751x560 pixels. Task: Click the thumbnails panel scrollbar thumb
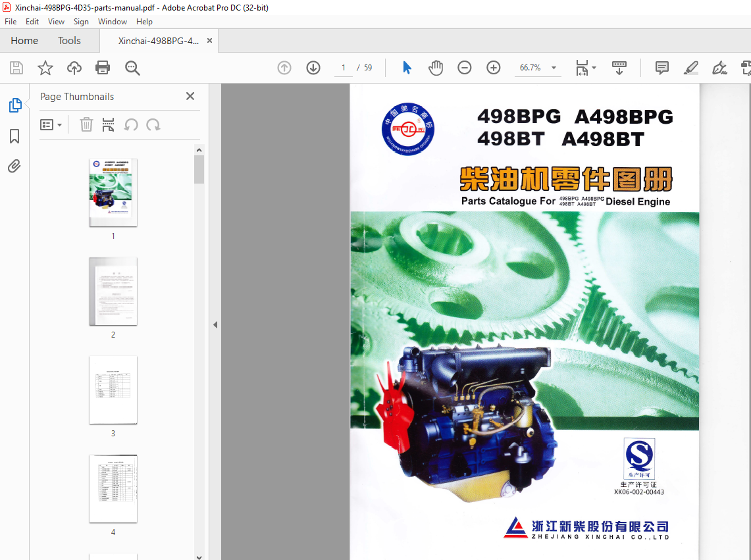199,170
